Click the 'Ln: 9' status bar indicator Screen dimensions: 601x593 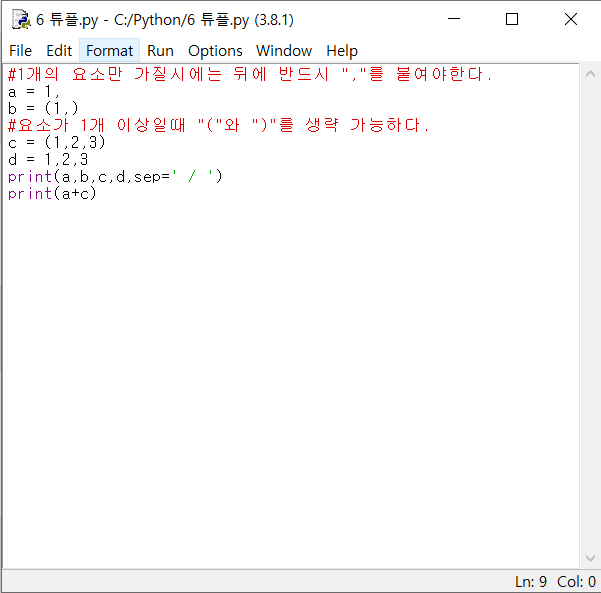(x=530, y=582)
